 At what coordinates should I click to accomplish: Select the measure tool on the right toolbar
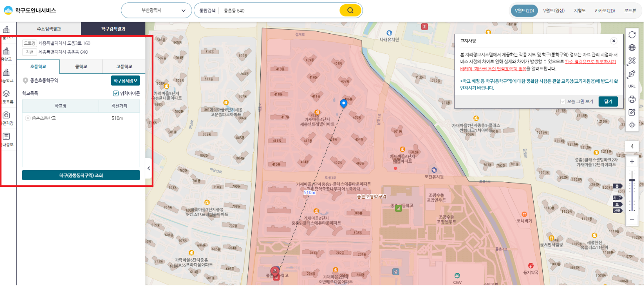point(632,60)
